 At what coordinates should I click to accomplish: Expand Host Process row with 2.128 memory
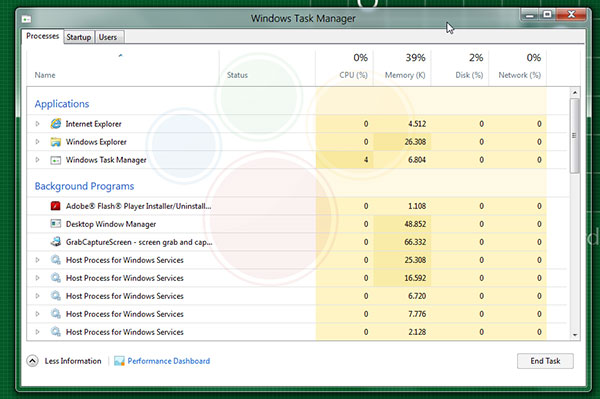38,332
